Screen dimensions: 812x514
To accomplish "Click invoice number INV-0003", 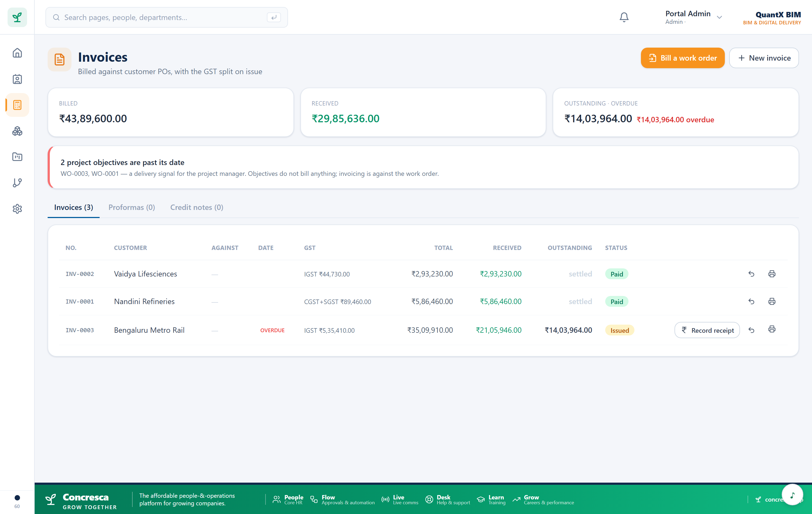I will (80, 330).
